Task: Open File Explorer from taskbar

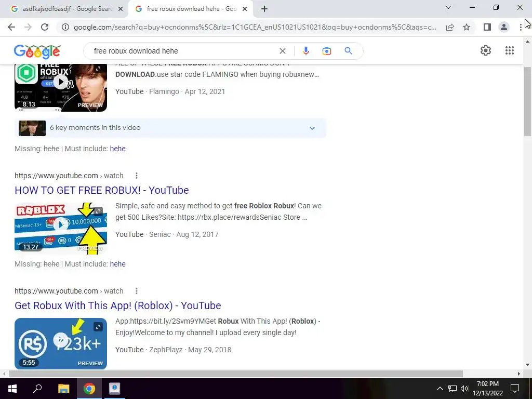Action: (63, 389)
